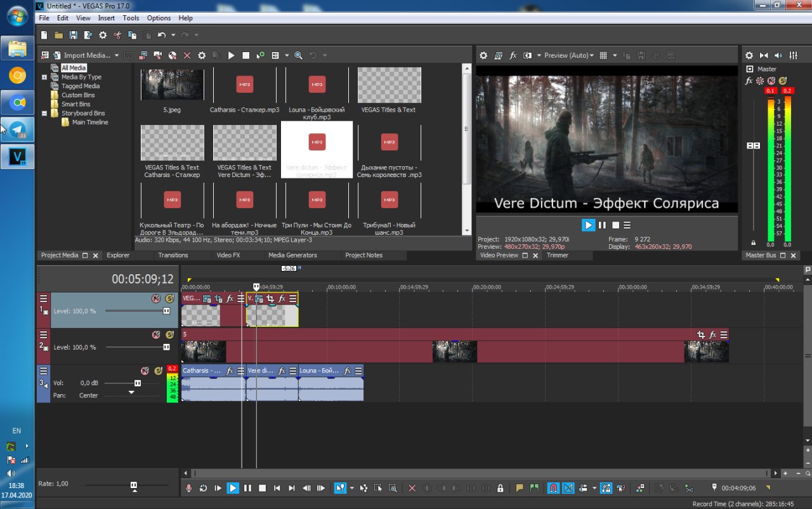
Task: Click the Import Media icon
Action: [x=57, y=56]
